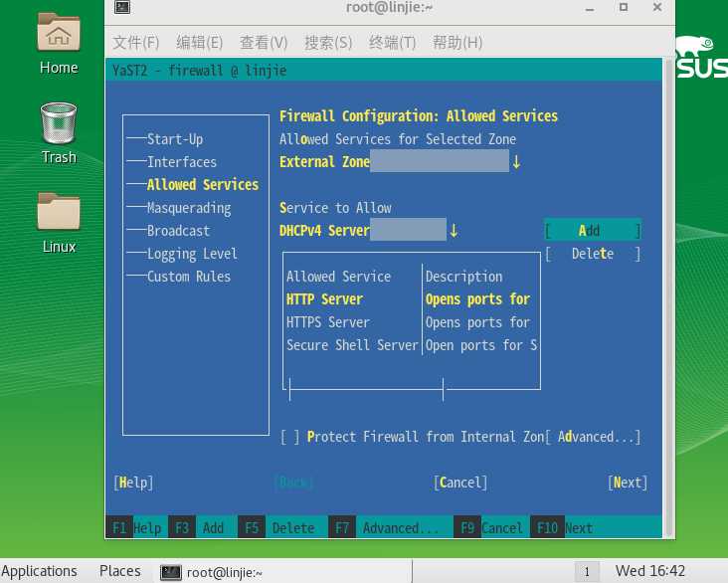Select the HTTP Server row

click(411, 299)
